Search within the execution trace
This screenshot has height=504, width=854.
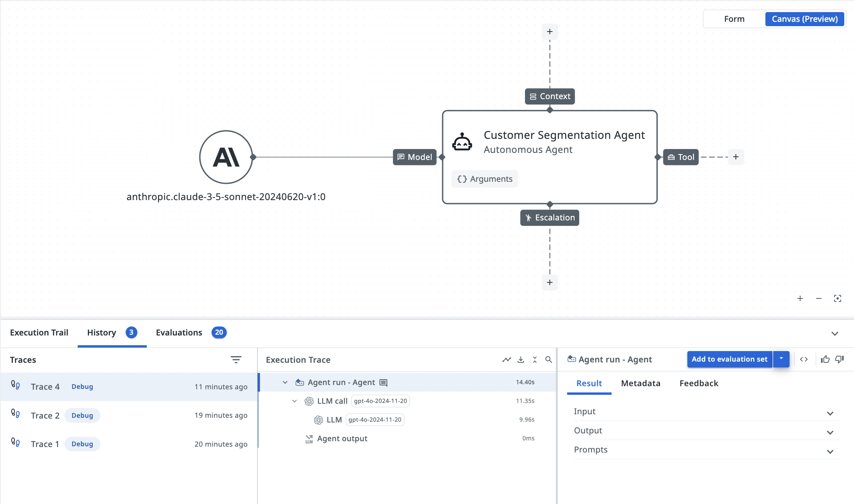(548, 360)
